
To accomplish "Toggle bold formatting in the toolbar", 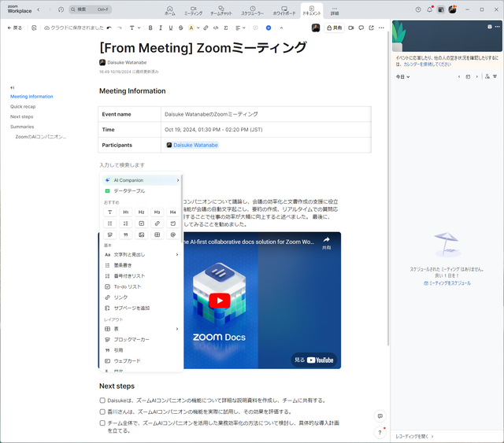I will click(x=150, y=28).
